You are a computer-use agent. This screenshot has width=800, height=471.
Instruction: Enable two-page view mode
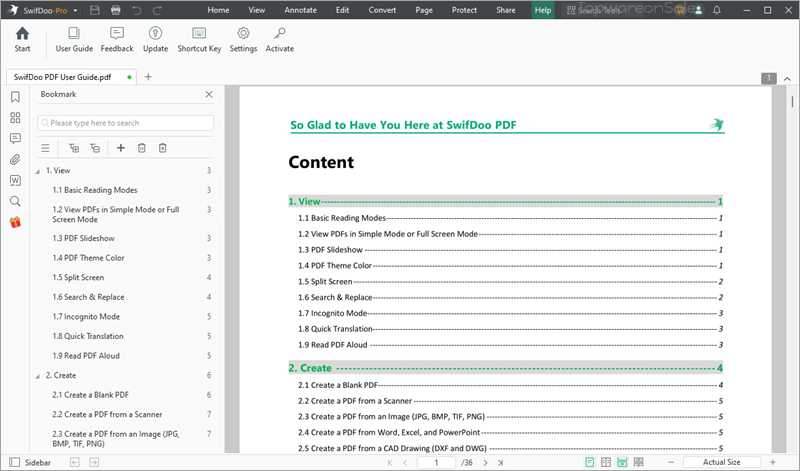coord(606,462)
